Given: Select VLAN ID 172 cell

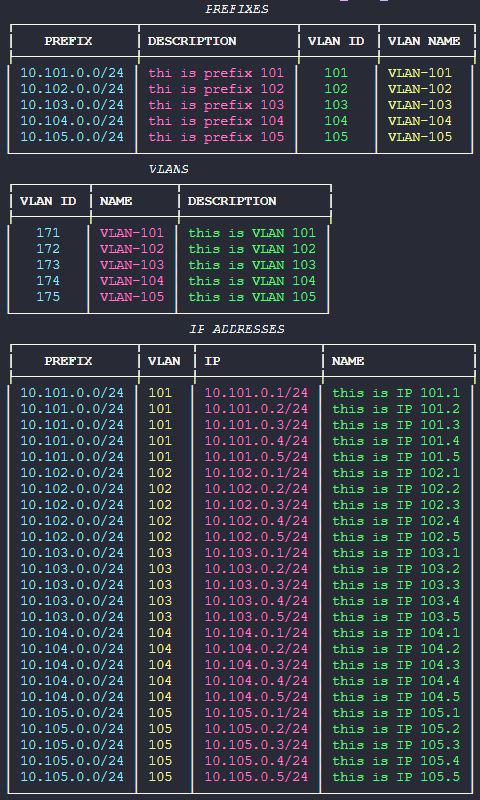Looking at the screenshot, I should pyautogui.click(x=48, y=249).
